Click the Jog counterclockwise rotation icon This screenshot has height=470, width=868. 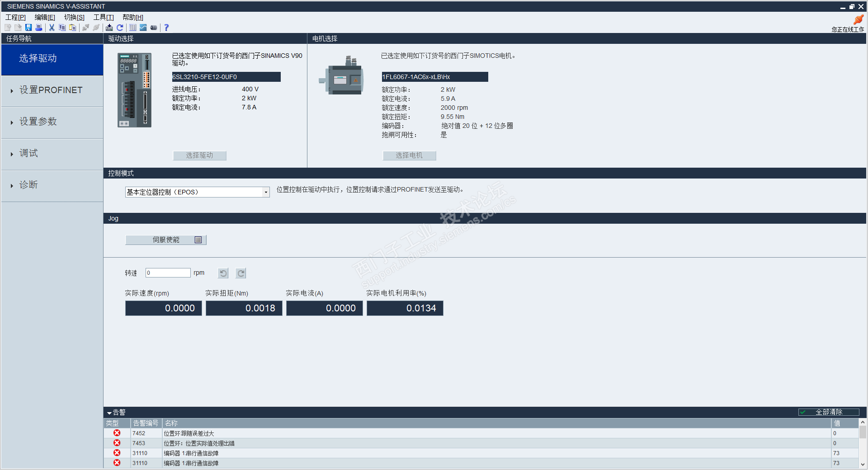click(x=223, y=273)
